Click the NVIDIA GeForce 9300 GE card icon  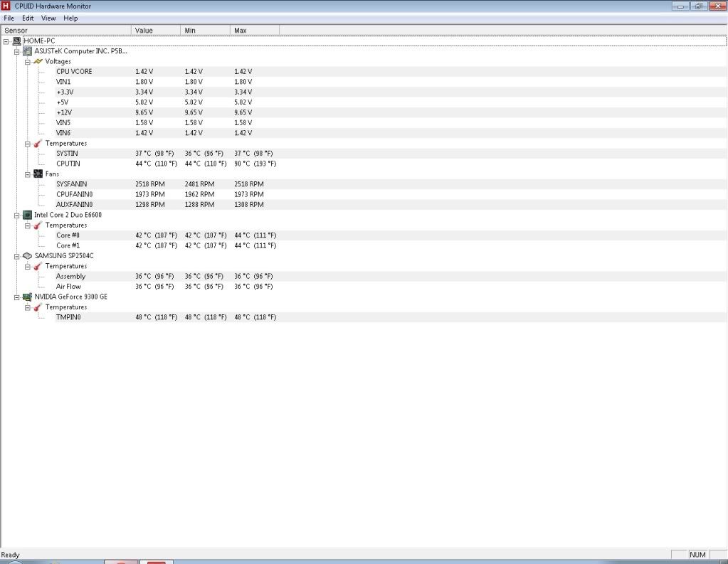click(28, 297)
